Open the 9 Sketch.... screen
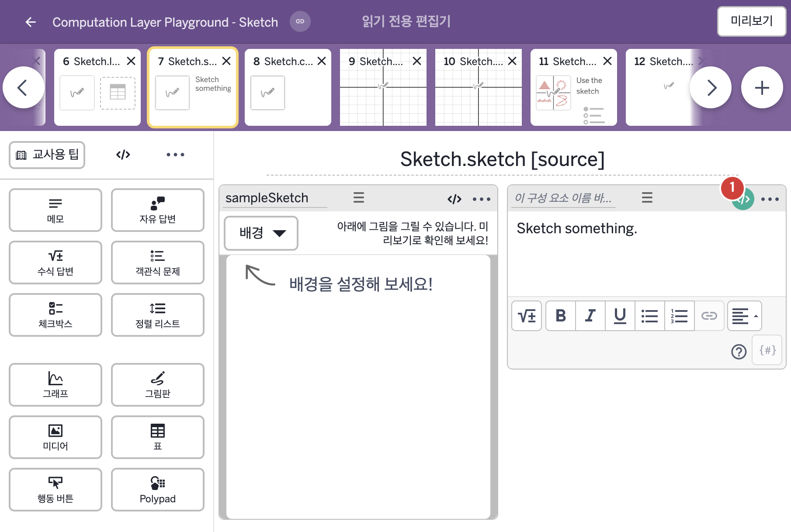The image size is (791, 532). point(383,87)
